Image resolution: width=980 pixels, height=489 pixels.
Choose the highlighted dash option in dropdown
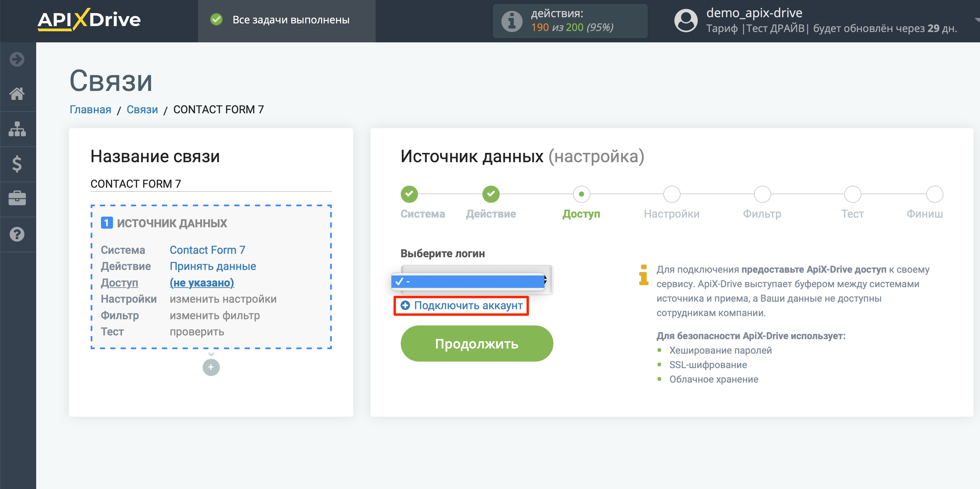click(468, 282)
